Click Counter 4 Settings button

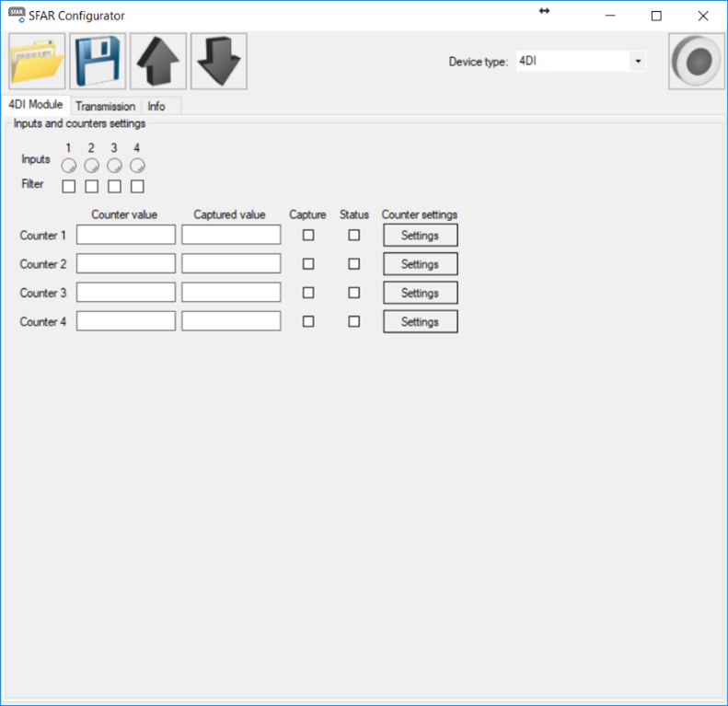[420, 321]
